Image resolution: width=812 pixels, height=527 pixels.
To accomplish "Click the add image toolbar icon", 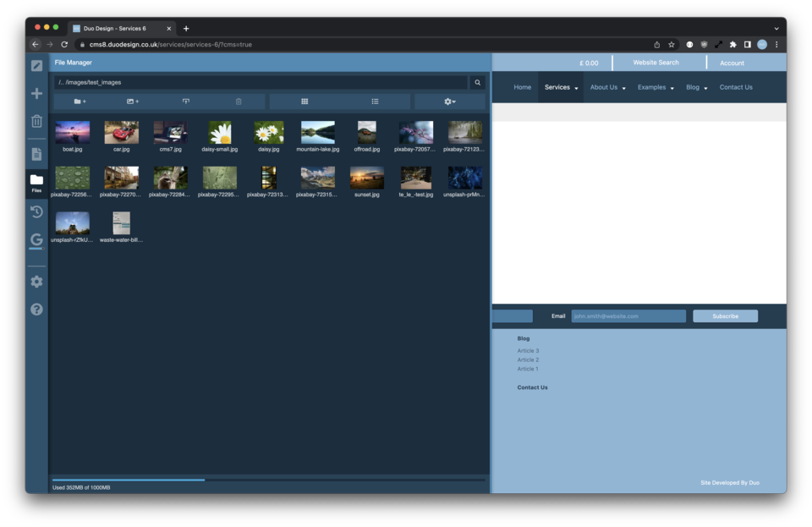I will tap(132, 102).
